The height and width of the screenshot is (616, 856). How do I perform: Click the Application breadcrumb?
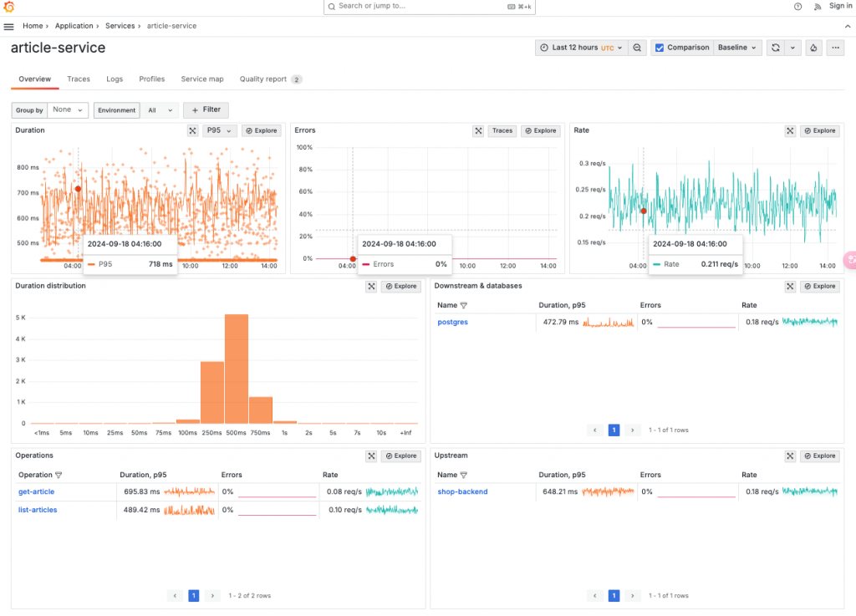[x=74, y=26]
